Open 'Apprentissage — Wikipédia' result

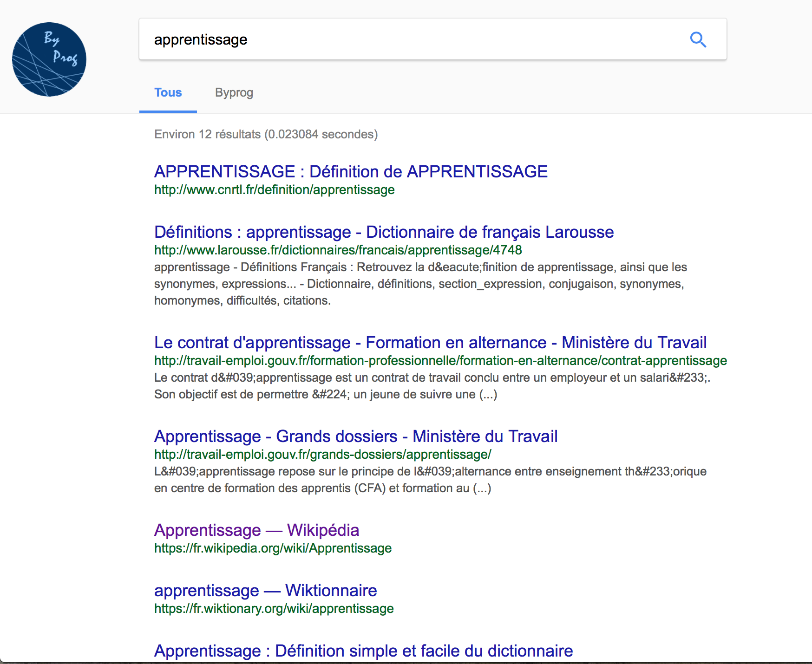tap(257, 530)
